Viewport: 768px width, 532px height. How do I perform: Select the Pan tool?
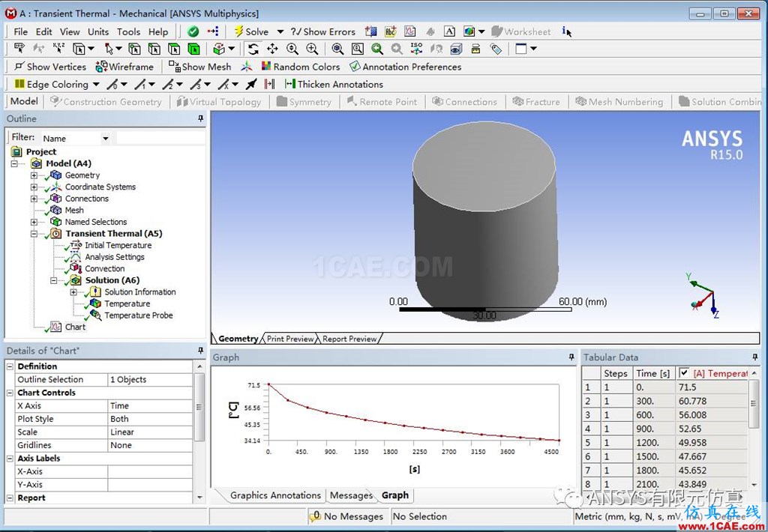tap(272, 49)
